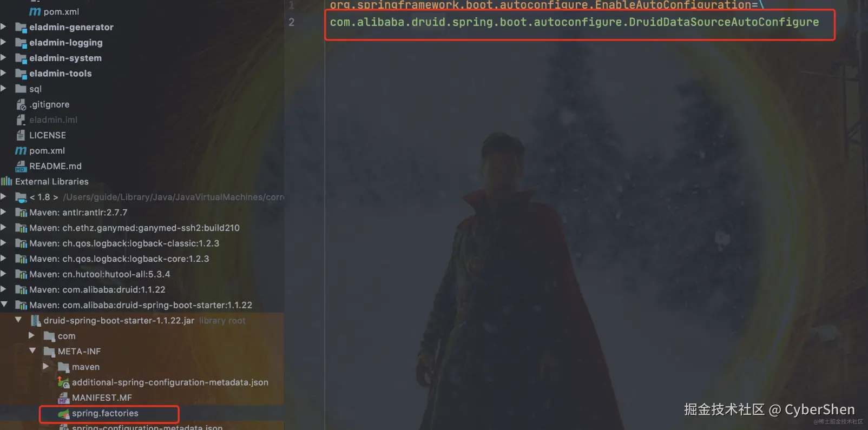The height and width of the screenshot is (430, 868).
Task: Select the eladmin.iml file name
Action: pyautogui.click(x=53, y=120)
